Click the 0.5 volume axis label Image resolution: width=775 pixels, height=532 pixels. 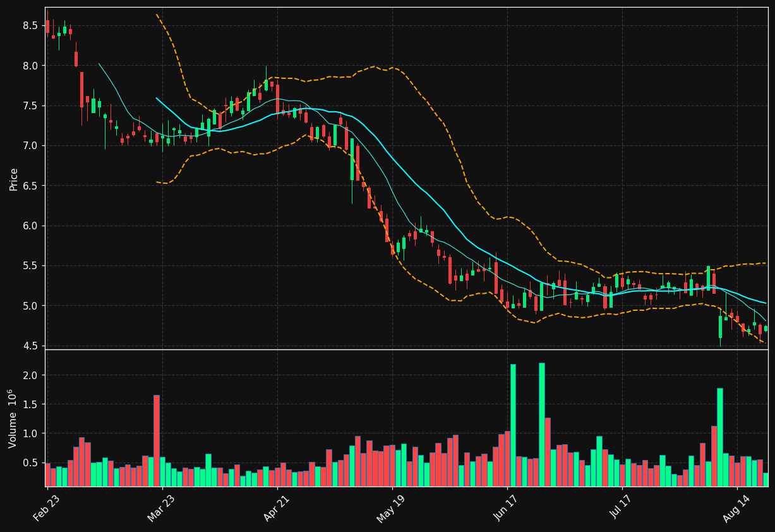(30, 462)
